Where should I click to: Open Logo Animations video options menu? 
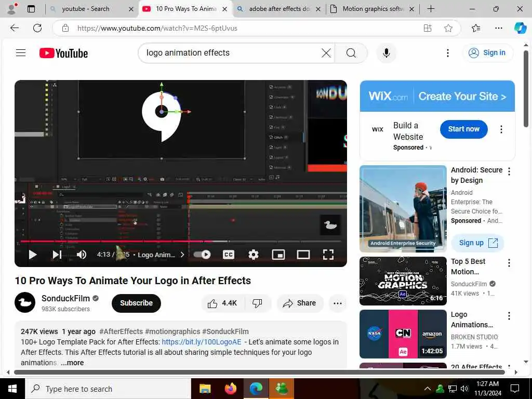pyautogui.click(x=509, y=316)
